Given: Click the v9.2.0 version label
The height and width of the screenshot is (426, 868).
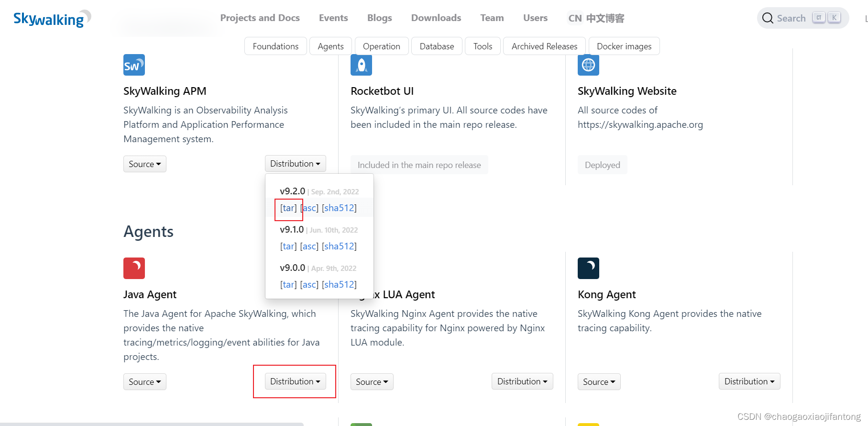Looking at the screenshot, I should pyautogui.click(x=292, y=191).
